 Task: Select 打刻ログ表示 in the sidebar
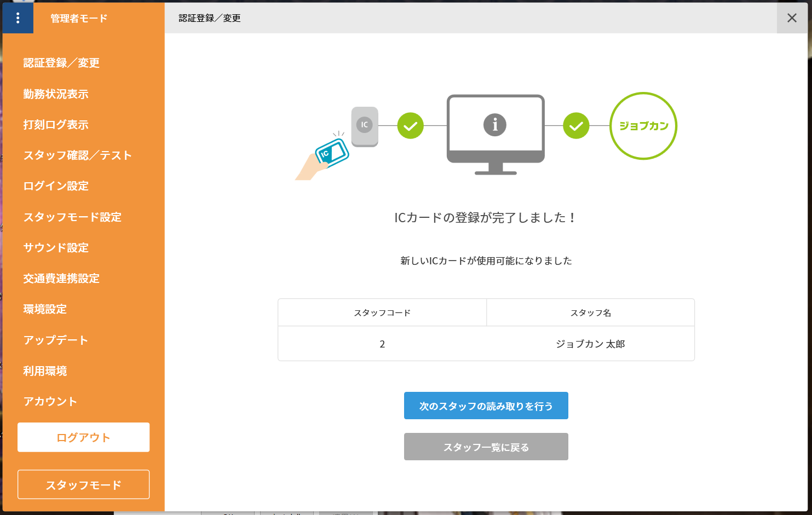coord(56,125)
